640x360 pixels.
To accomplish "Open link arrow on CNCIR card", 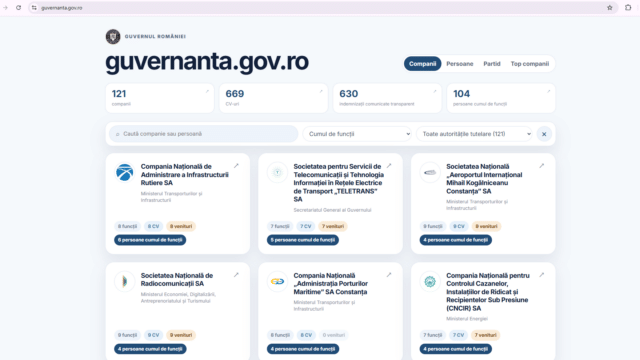I will pyautogui.click(x=542, y=275).
